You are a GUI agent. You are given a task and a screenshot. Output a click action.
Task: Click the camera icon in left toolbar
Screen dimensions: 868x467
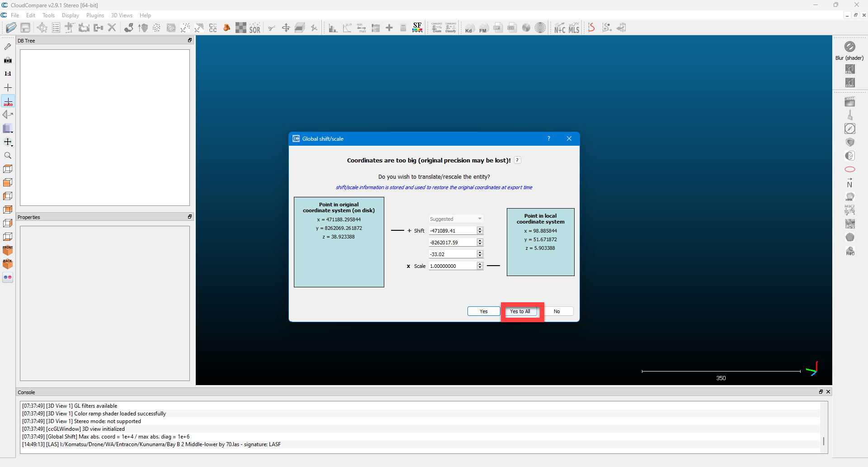(x=8, y=60)
